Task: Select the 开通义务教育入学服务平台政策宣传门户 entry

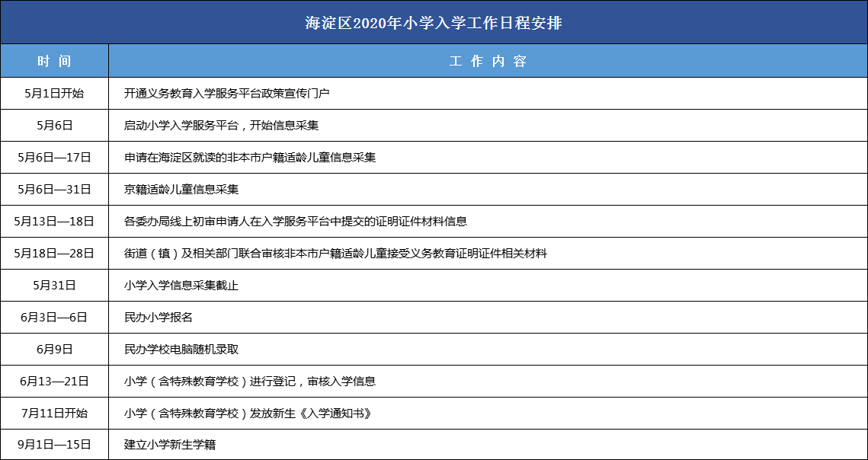Action: pyautogui.click(x=226, y=94)
